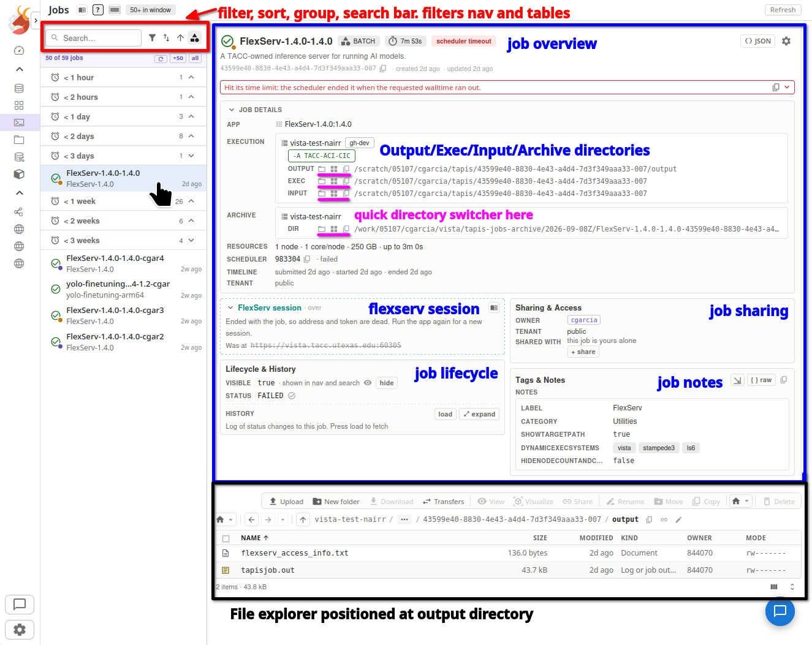Screen dimensions: 812x645
Task: Click the hide button in Lifecycle & History
Action: pos(387,383)
